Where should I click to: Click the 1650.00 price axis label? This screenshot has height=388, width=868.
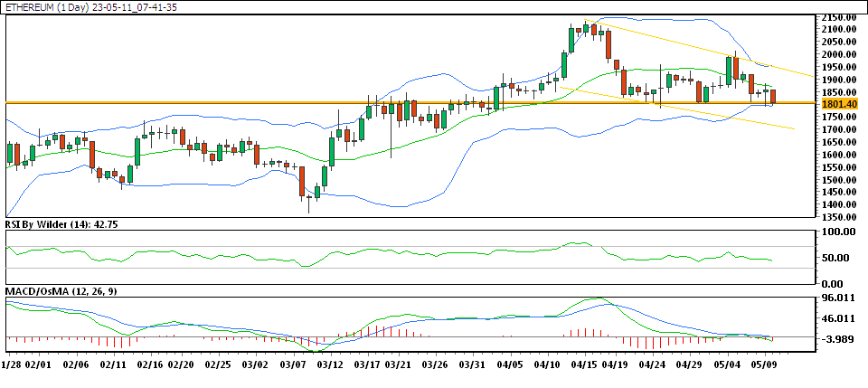840,142
